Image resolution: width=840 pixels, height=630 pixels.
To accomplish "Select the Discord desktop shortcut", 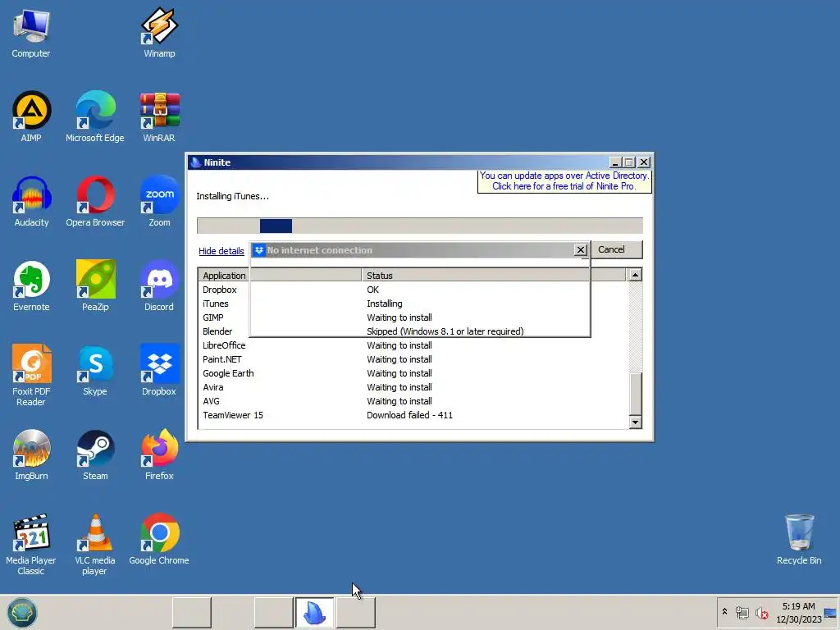I will [159, 286].
